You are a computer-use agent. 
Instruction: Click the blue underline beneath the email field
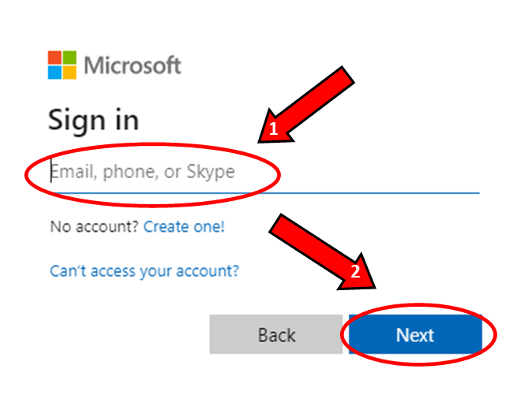point(264,193)
